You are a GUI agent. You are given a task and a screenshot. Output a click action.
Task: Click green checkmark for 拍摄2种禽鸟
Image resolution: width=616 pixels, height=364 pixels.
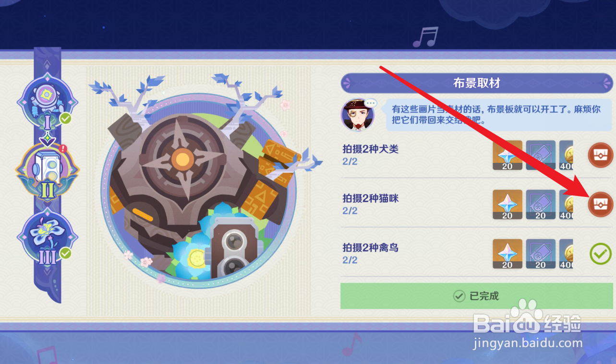point(601,254)
